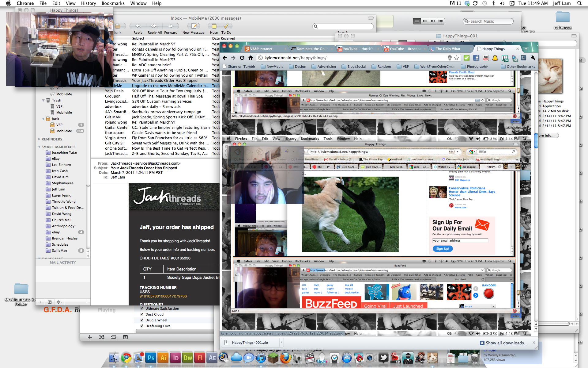Image resolution: width=588 pixels, height=368 pixels.
Task: Click Show all downloads link
Action: click(507, 343)
